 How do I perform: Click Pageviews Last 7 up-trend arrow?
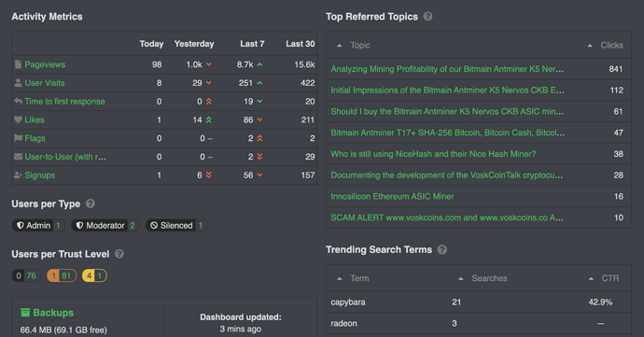click(x=259, y=64)
